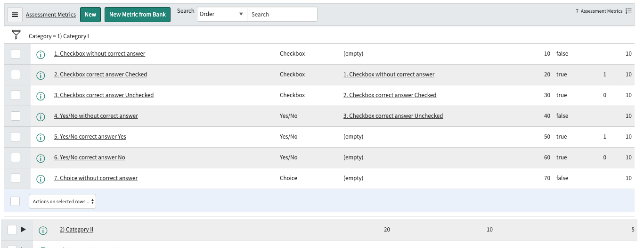
Task: Preview record info for Checkbox correct answer Checked
Action: point(41,75)
